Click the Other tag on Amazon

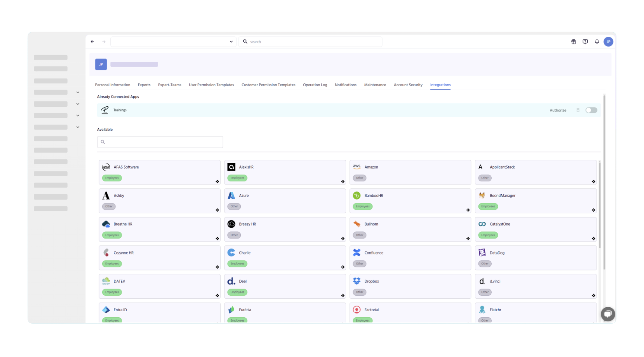[359, 178]
